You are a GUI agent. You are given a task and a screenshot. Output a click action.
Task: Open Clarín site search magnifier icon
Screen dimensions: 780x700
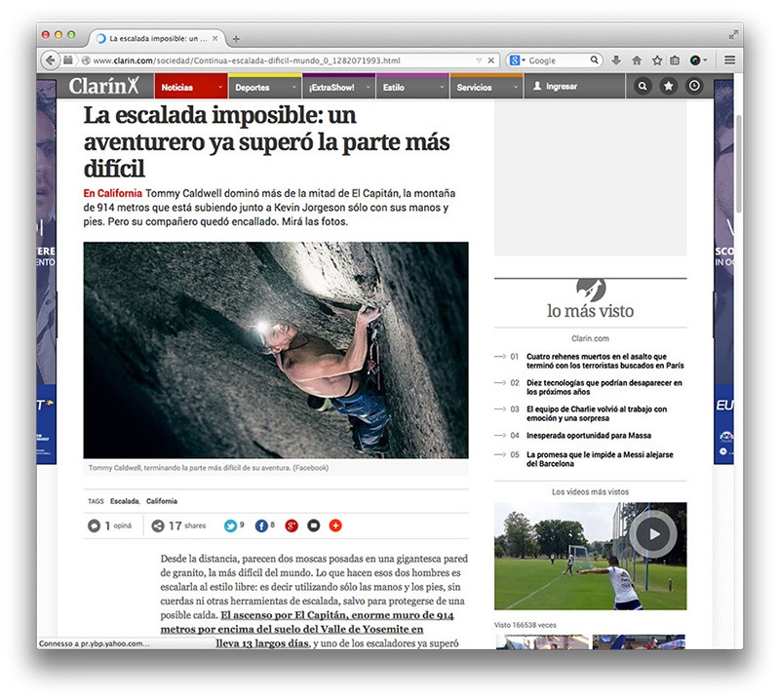(x=643, y=86)
